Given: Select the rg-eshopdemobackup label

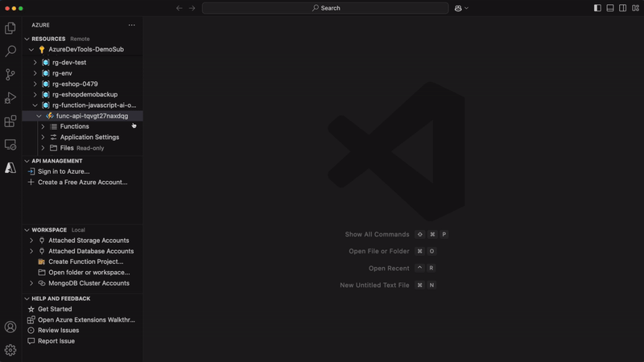Looking at the screenshot, I should [85, 94].
